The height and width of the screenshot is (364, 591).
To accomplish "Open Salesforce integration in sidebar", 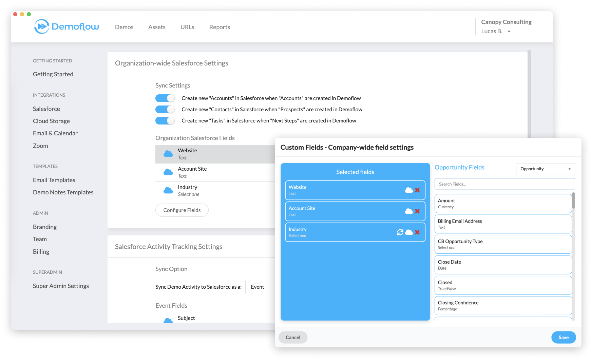I will (x=46, y=109).
